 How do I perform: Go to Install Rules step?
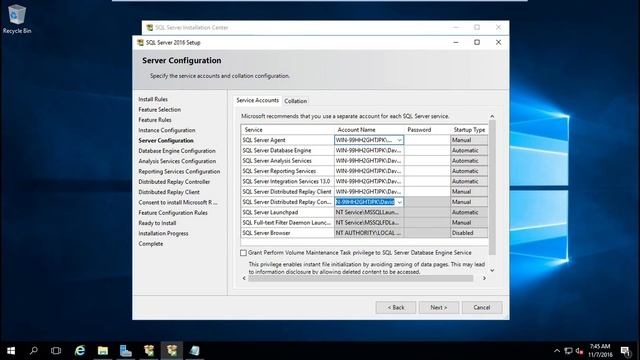pyautogui.click(x=153, y=99)
